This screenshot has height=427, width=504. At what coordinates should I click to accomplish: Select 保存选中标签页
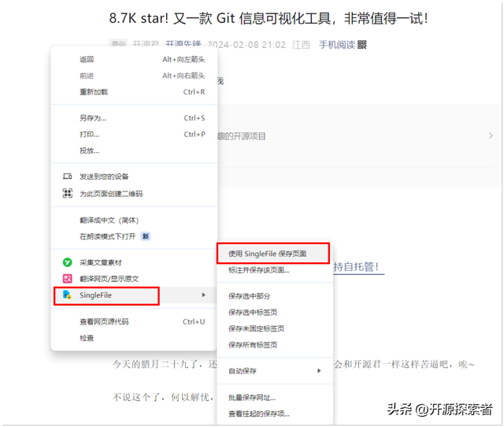275,312
